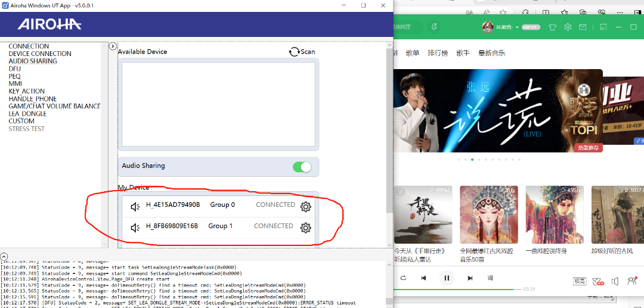Pause the current song
Image resolution: width=644 pixels, height=308 pixels.
pos(447,278)
